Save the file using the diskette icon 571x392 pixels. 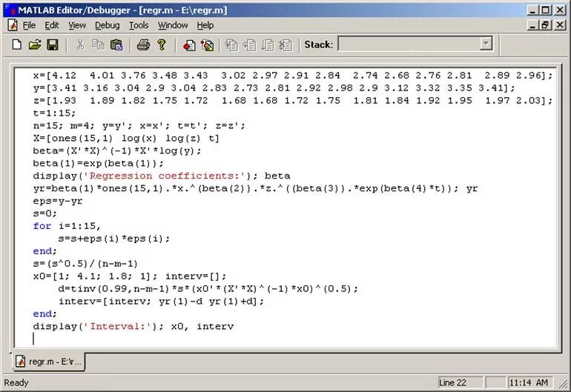tap(53, 45)
